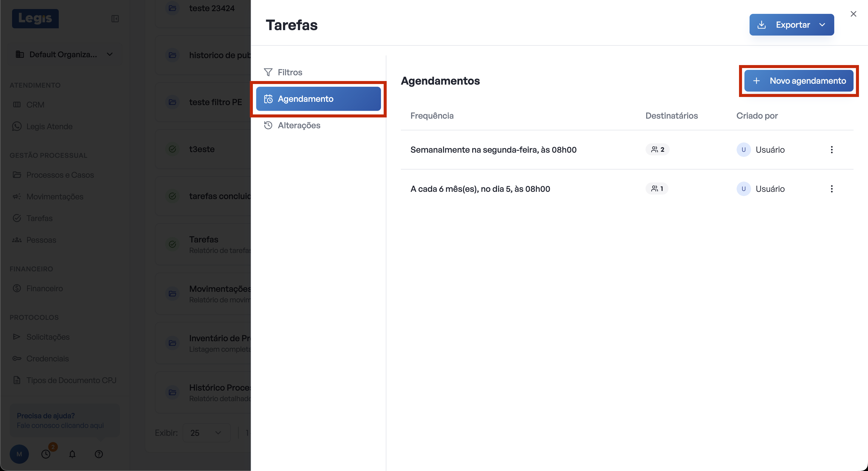This screenshot has width=868, height=471.
Task: Click the 2 recipients badge
Action: [657, 149]
